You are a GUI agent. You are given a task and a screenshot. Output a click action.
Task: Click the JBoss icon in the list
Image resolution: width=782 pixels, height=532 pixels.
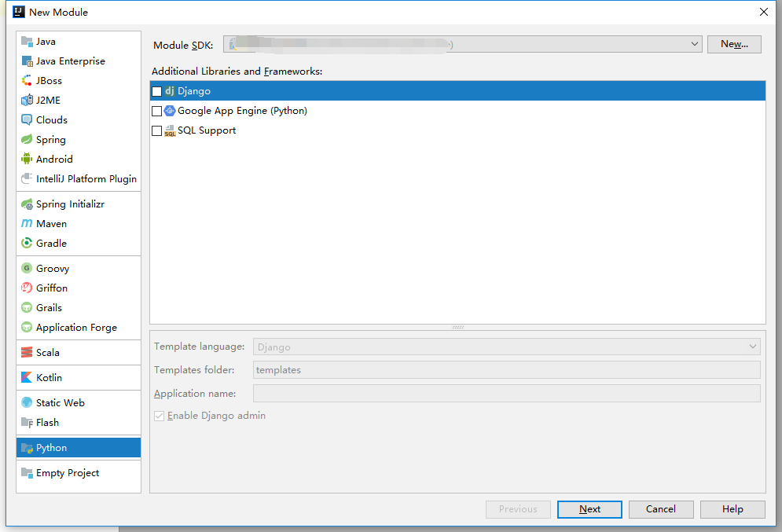click(27, 81)
